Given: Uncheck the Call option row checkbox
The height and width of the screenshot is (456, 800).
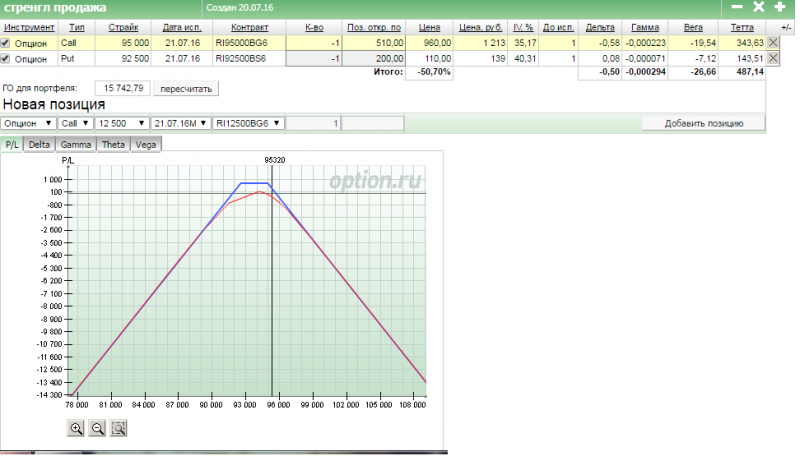Looking at the screenshot, I should point(5,43).
